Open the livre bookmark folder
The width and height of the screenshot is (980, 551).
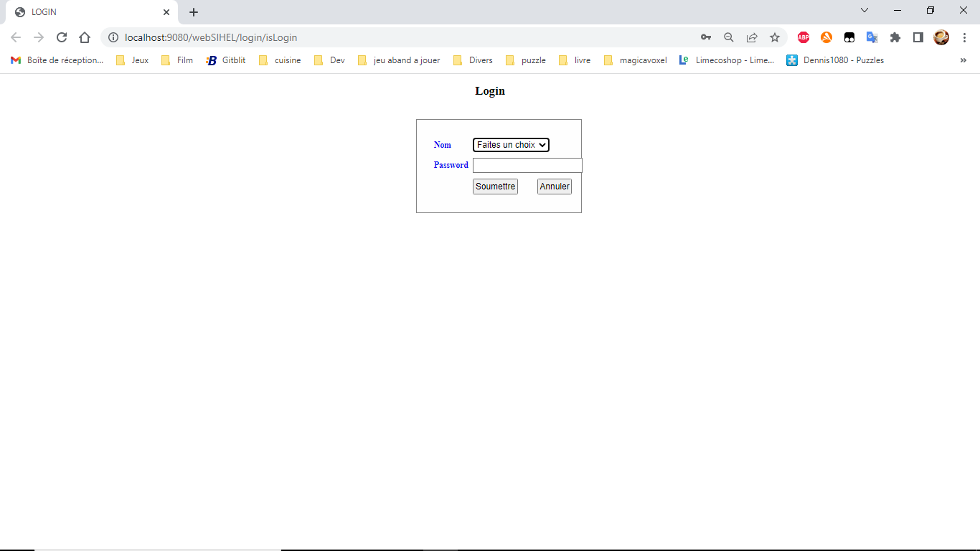pos(575,60)
